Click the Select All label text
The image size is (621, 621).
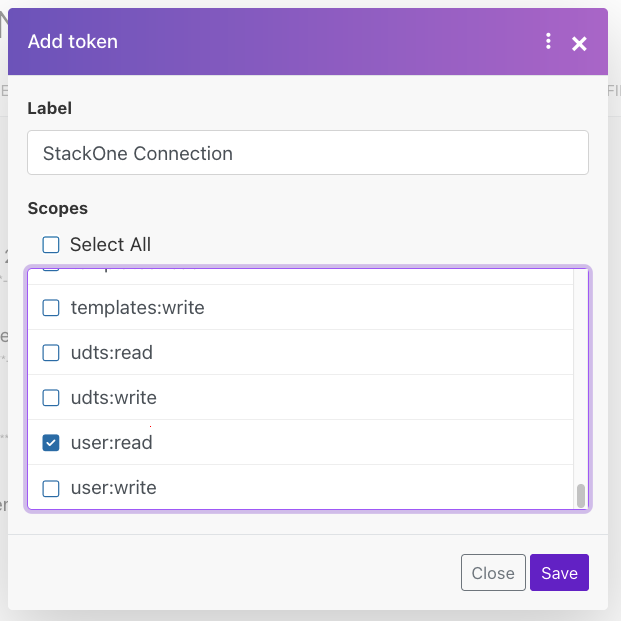[x=110, y=244]
